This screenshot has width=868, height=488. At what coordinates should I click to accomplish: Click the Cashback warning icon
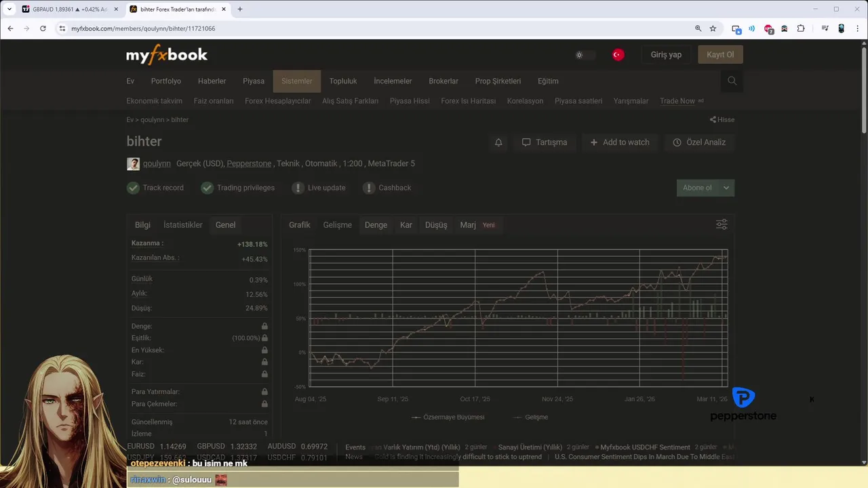(x=369, y=188)
